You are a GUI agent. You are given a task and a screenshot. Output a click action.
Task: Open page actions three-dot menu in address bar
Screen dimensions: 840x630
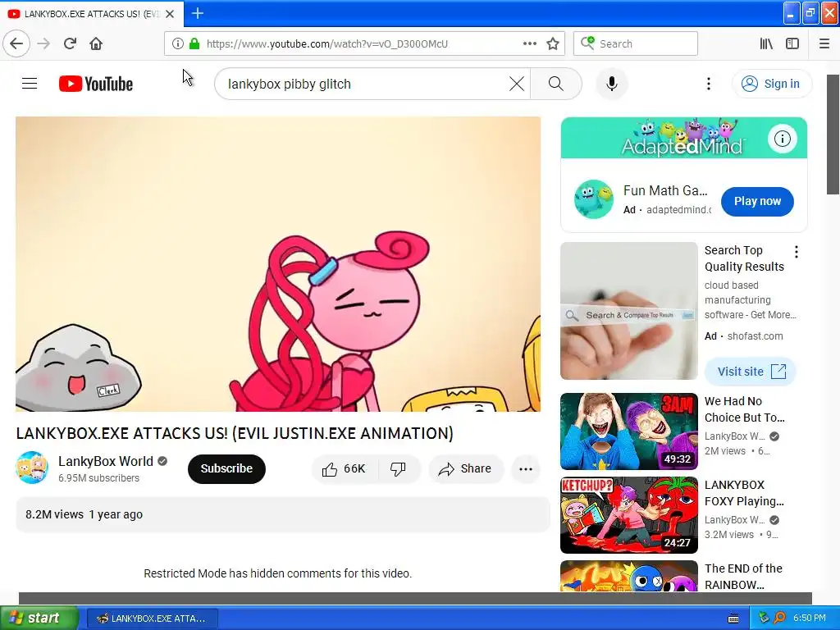tap(529, 43)
